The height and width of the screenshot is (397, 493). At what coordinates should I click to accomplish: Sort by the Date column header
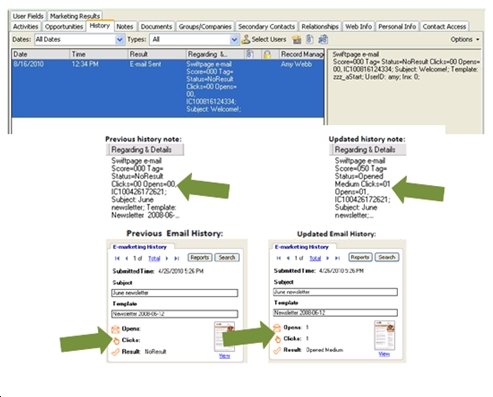pos(41,54)
